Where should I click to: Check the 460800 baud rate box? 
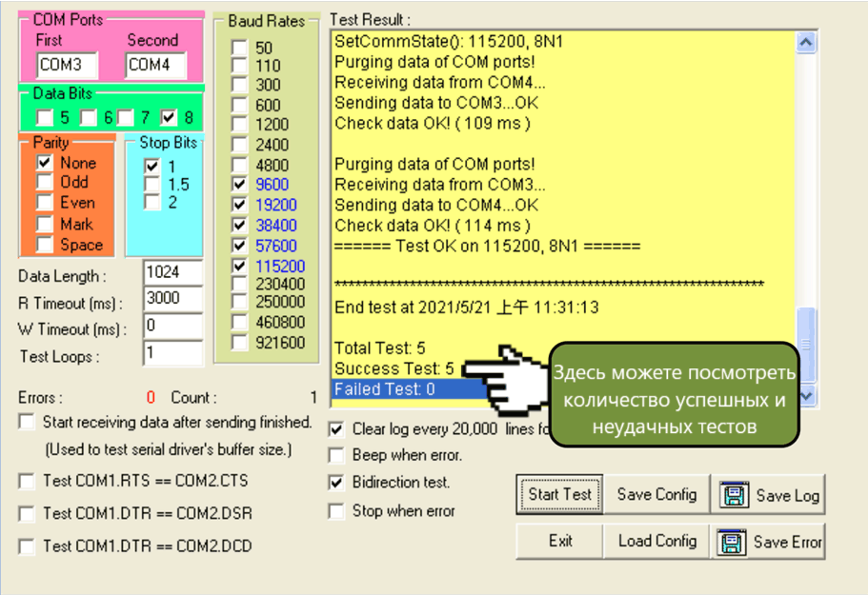[x=239, y=322]
